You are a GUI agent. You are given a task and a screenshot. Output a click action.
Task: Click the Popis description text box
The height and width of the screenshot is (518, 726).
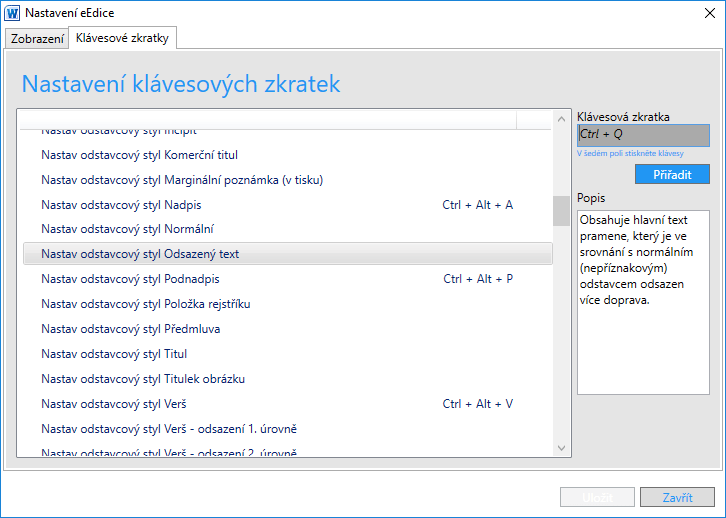[643, 303]
